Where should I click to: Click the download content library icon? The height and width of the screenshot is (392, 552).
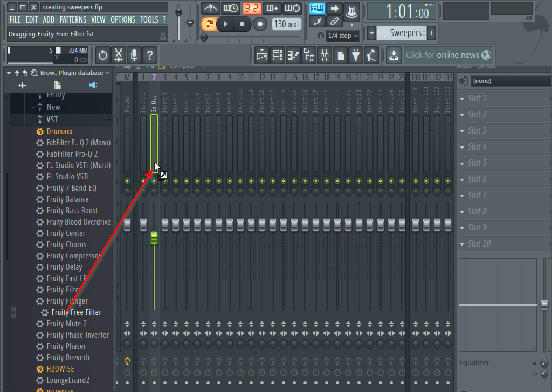click(x=394, y=55)
